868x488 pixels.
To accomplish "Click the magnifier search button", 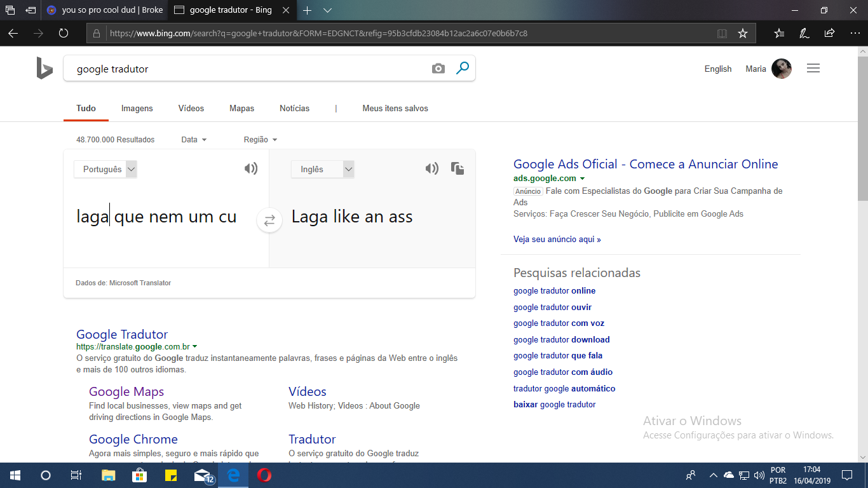I will (463, 68).
